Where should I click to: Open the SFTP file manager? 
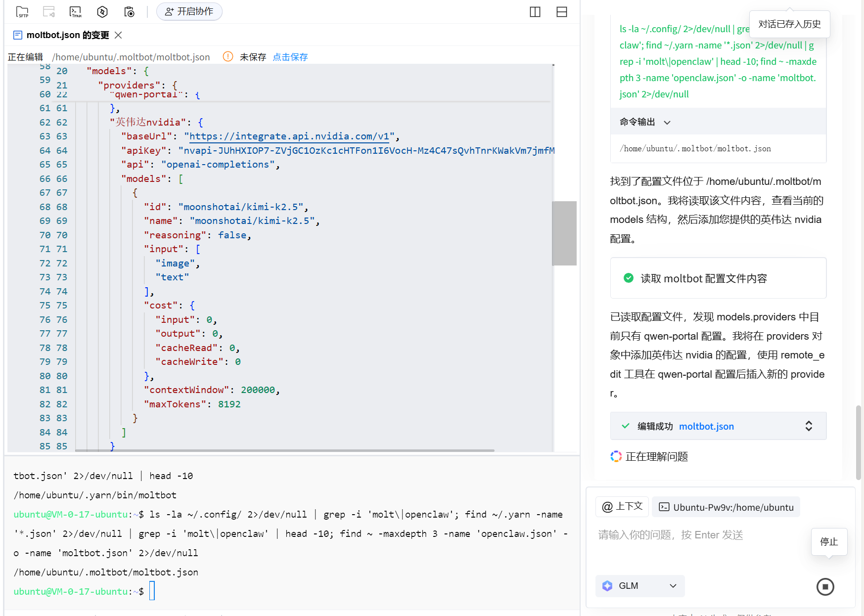22,12
